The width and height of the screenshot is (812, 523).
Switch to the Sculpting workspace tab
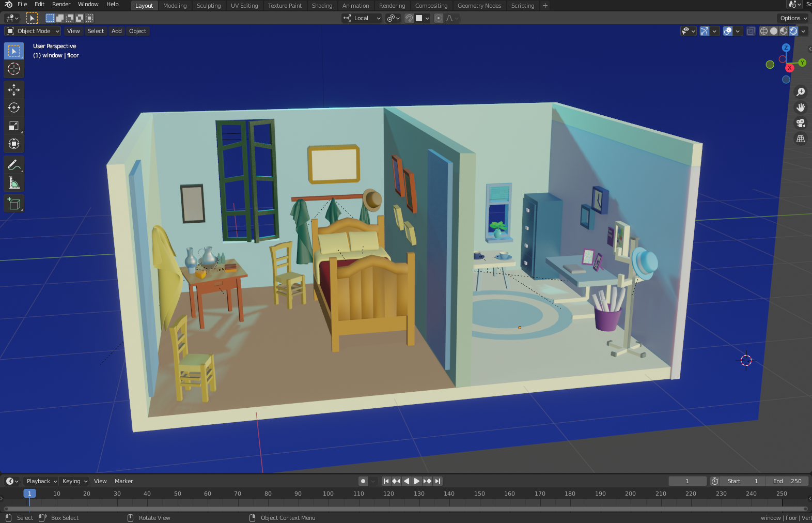point(209,6)
